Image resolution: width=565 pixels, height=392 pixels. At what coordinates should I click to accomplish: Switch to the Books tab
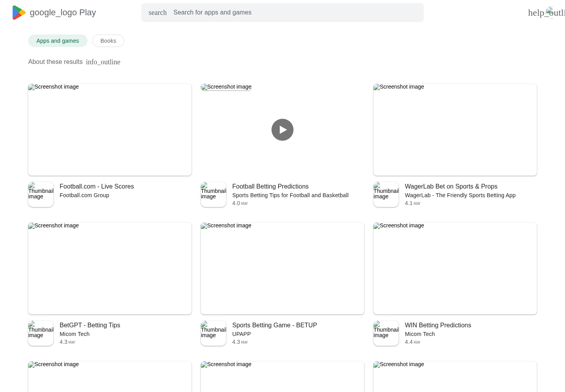(108, 41)
